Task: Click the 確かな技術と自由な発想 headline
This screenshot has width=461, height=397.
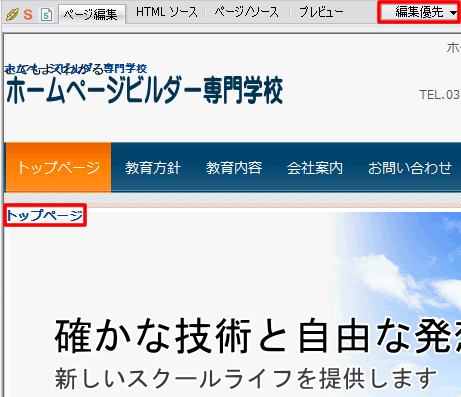Action: click(x=258, y=335)
